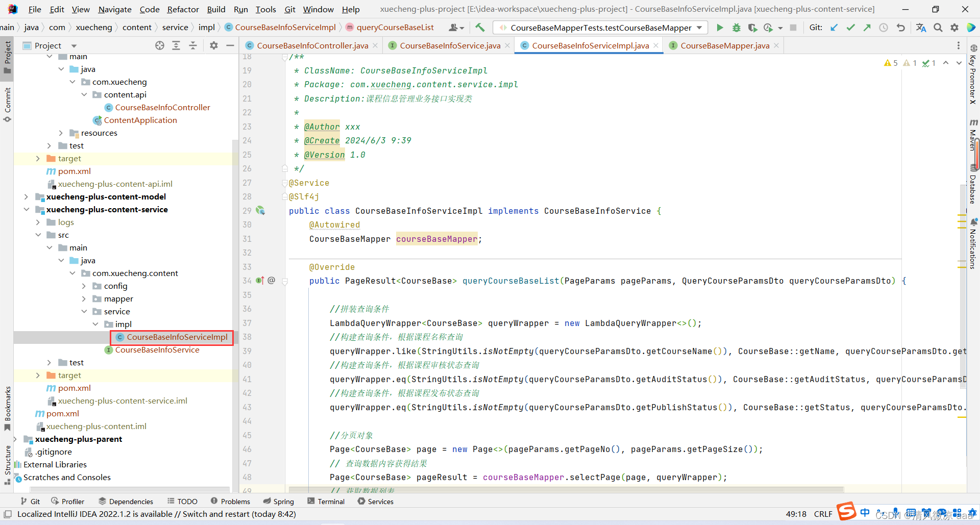Open IDE settings gear in toolbar
Screen dimensions: 980x525
[x=954, y=28]
